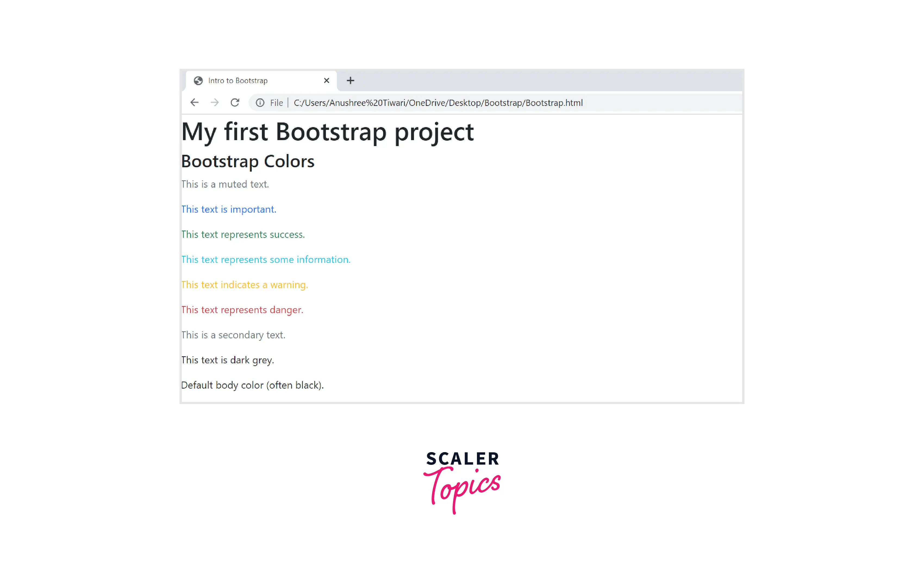924x564 pixels.
Task: Click the browser forward arrow
Action: 214,103
